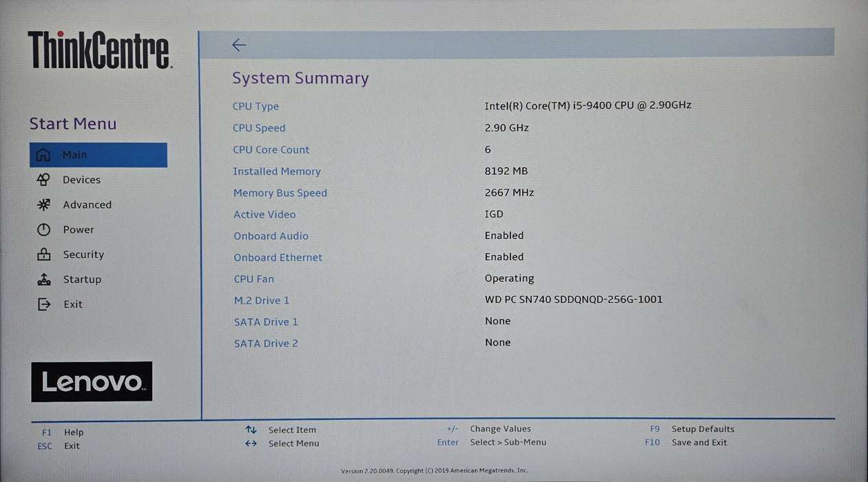Click the Start Menu heading

[x=73, y=124]
